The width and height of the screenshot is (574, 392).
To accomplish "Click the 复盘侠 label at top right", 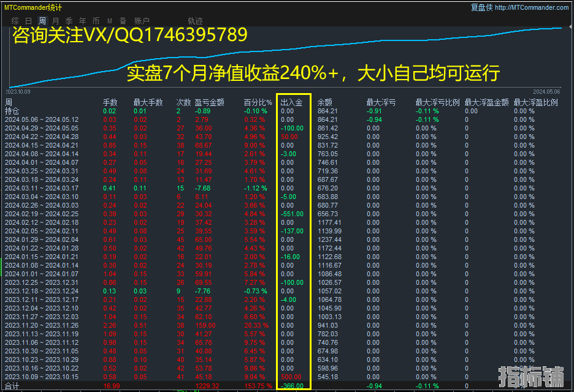I will pos(481,7).
